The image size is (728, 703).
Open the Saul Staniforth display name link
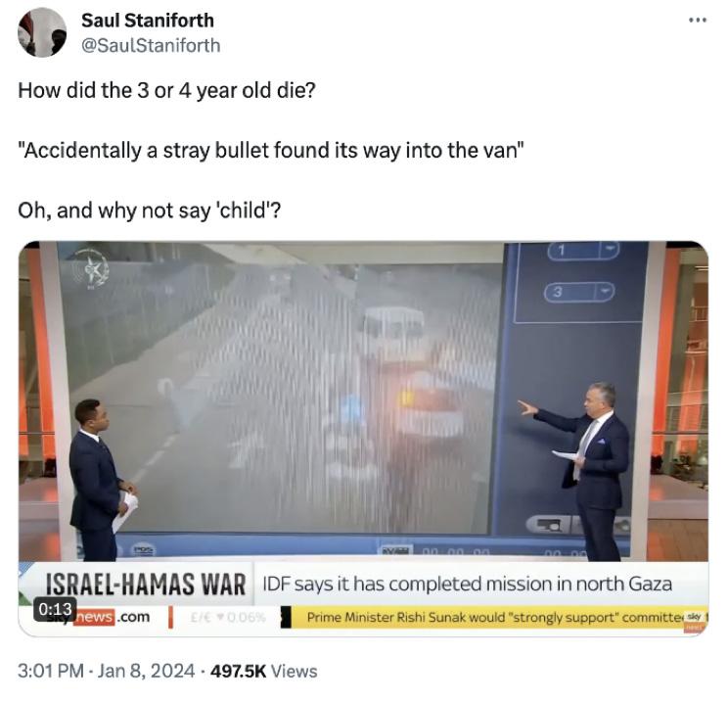[148, 21]
